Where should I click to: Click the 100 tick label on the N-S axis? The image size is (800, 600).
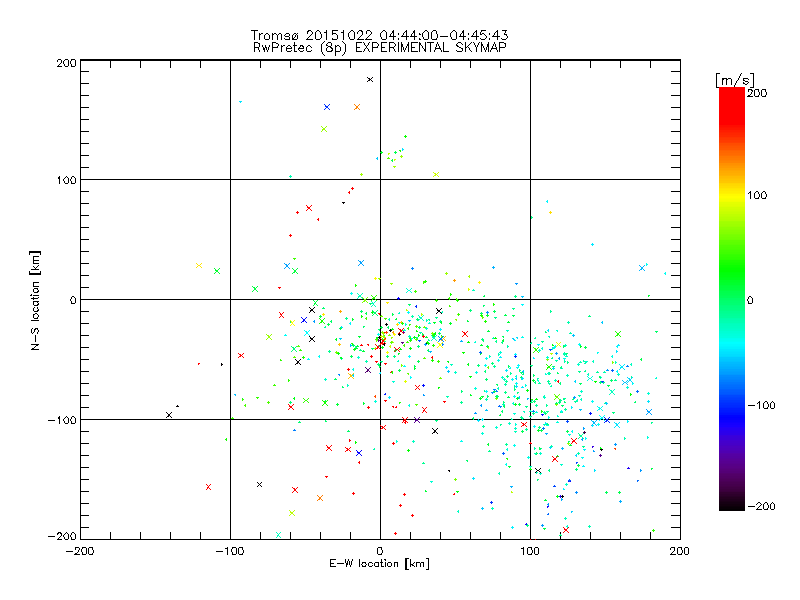click(x=66, y=180)
